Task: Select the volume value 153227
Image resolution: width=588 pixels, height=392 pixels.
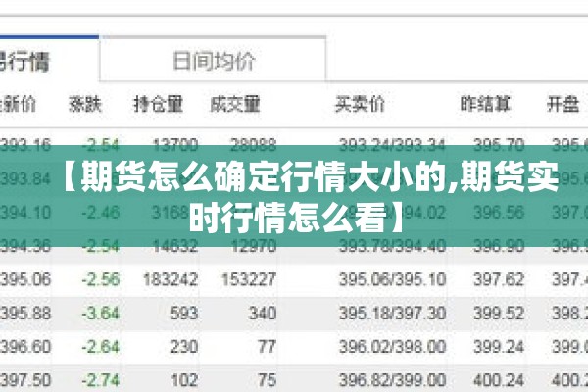Action: (249, 279)
